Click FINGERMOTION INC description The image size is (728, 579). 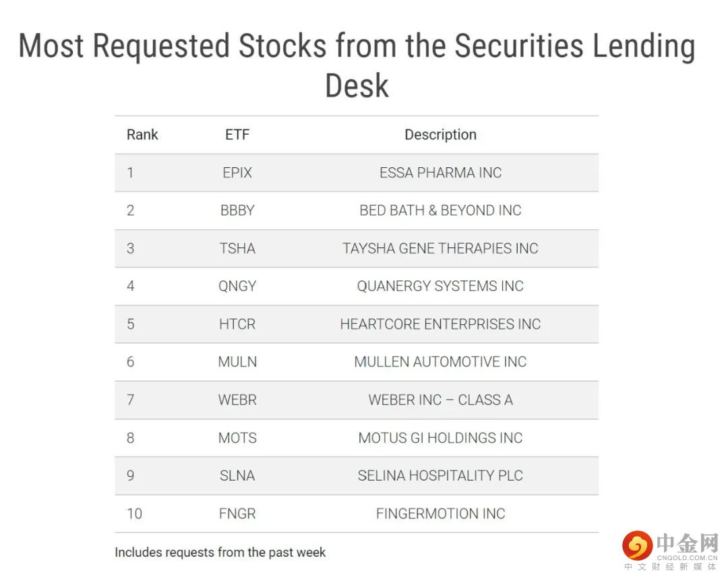pos(440,514)
